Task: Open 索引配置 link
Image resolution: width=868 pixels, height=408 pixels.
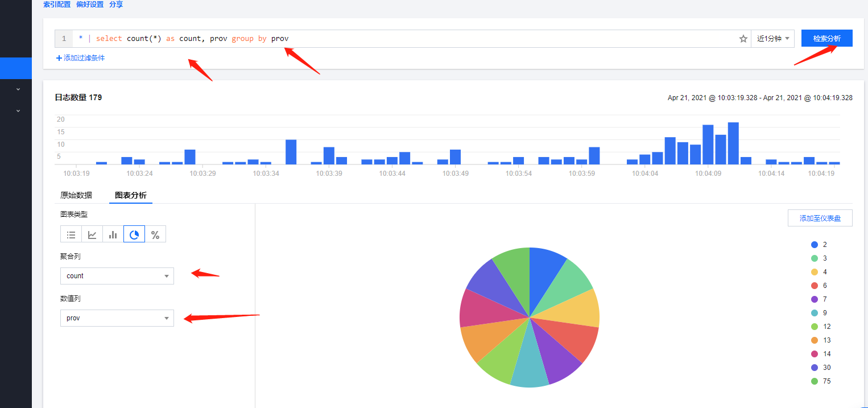Action: (x=57, y=5)
